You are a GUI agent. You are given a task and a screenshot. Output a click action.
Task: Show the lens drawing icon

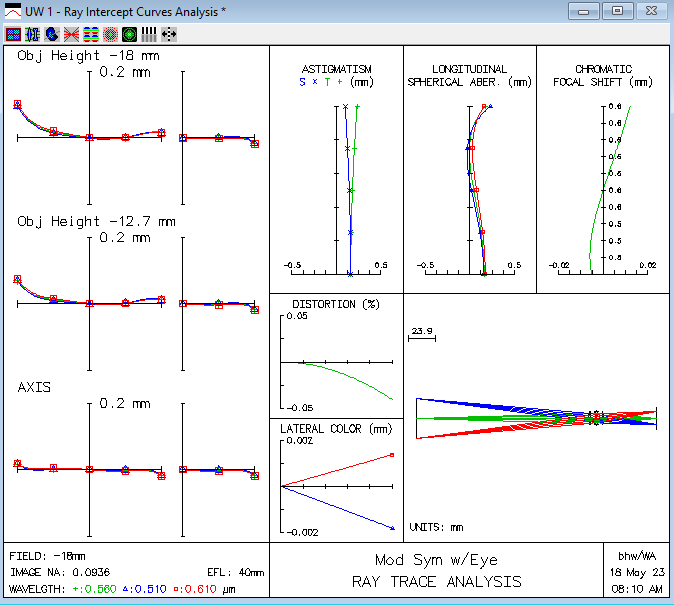(x=33, y=34)
